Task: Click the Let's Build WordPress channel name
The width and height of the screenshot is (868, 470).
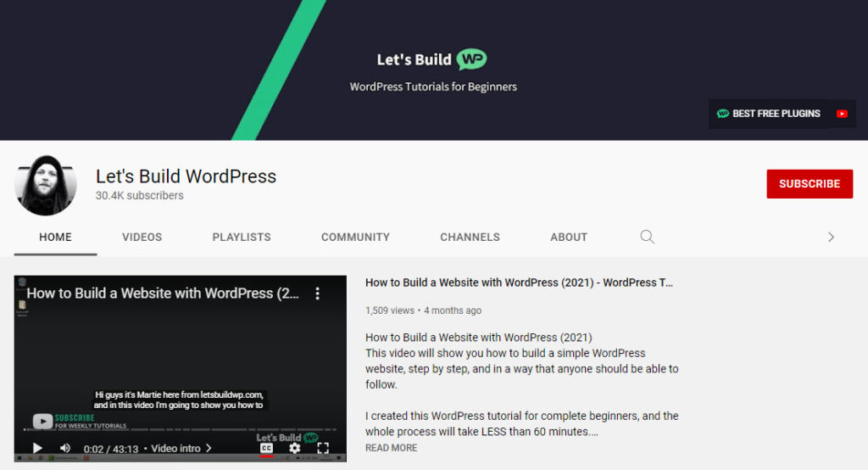Action: click(x=186, y=176)
